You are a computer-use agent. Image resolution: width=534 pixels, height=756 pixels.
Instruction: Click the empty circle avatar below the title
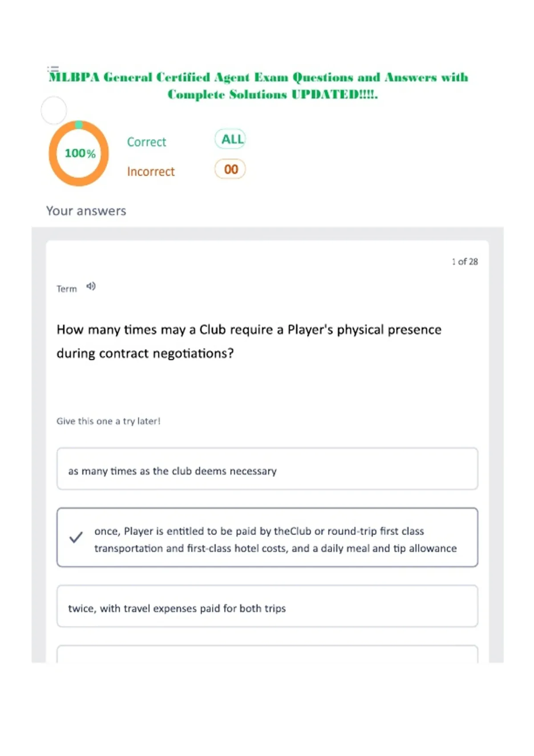(x=54, y=110)
